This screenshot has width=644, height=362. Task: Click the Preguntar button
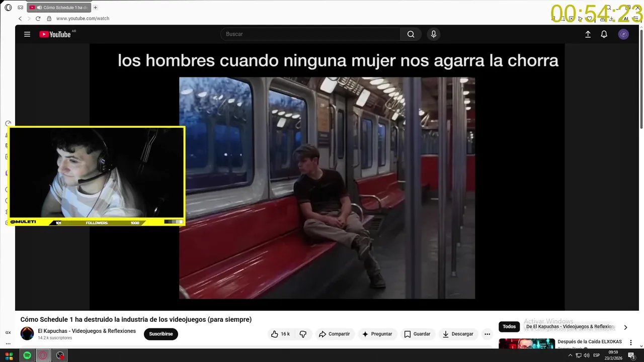377,334
